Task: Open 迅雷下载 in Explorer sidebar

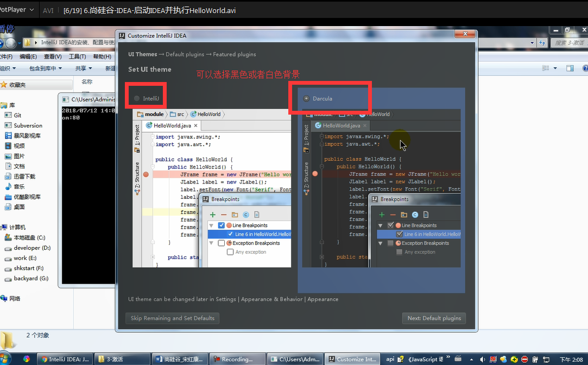Action: 24,177
